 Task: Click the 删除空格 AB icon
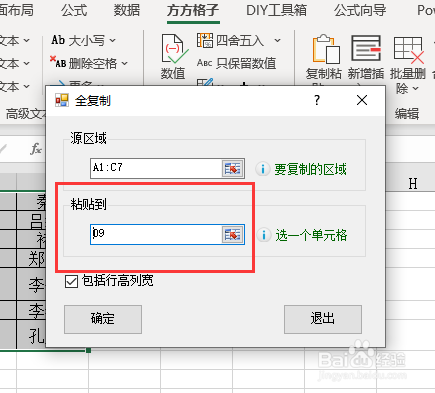[x=58, y=62]
